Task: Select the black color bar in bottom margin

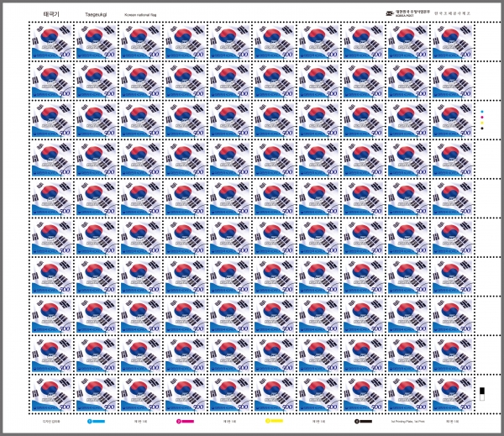Action: tap(365, 421)
